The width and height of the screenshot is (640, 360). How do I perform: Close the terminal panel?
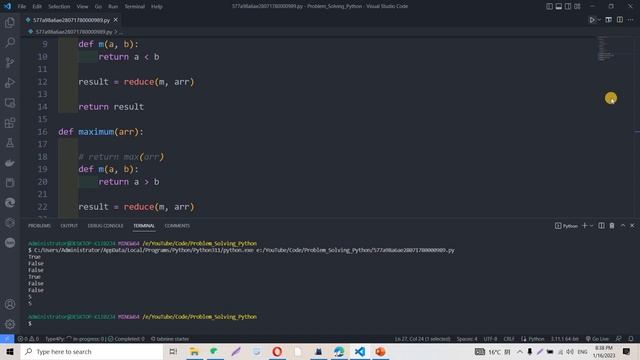pos(632,225)
